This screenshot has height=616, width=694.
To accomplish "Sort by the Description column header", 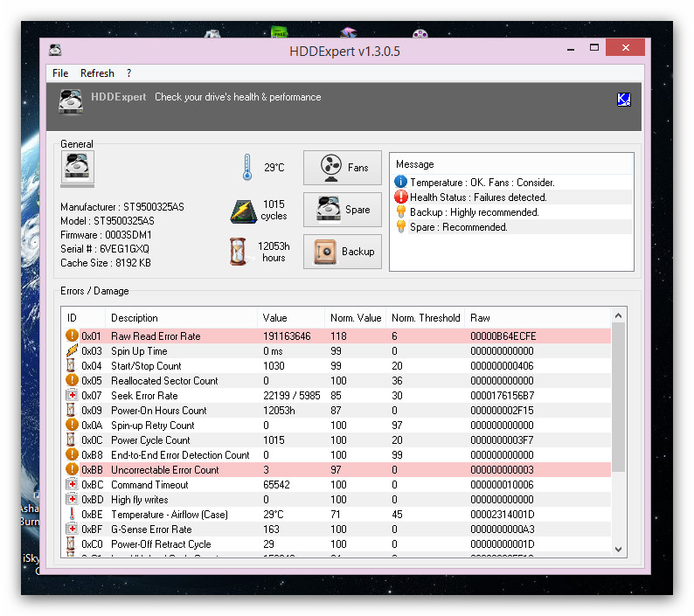I will point(181,318).
